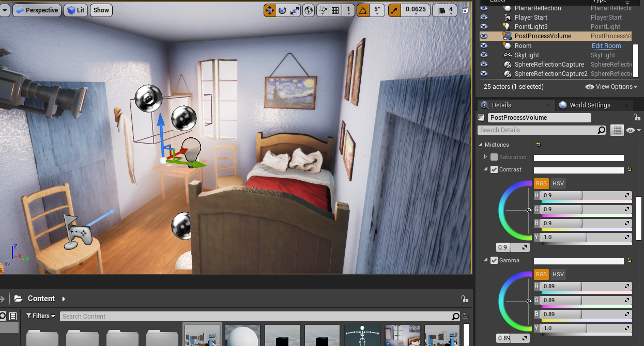Click the Contrast color wheel

pos(515,210)
